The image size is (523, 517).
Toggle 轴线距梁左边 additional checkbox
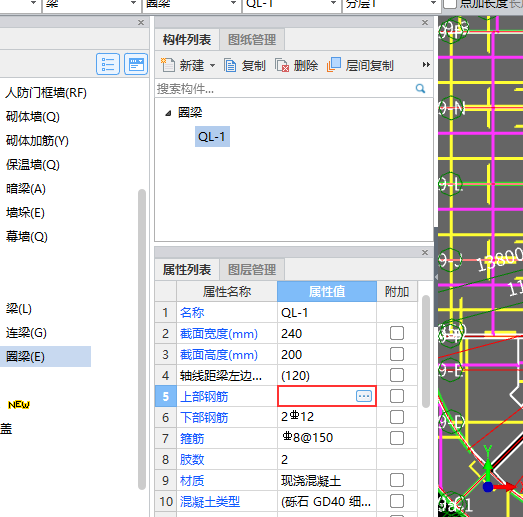coord(397,375)
